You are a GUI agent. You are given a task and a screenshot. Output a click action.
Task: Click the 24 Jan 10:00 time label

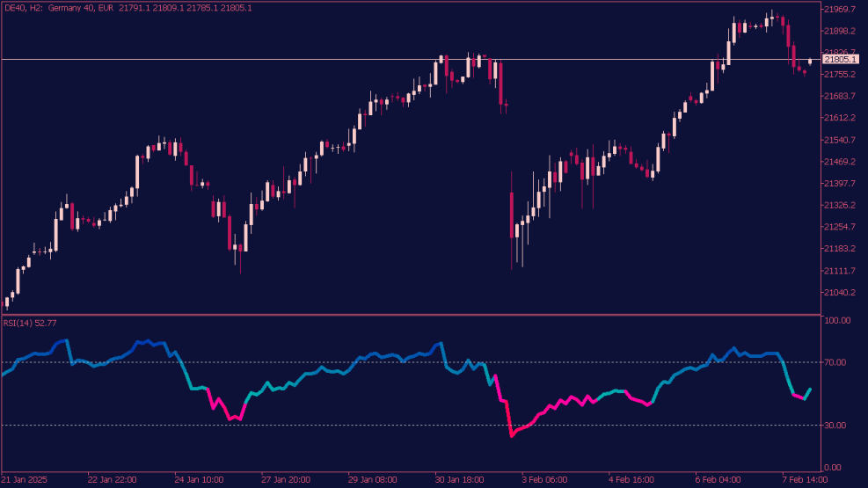[x=200, y=480]
